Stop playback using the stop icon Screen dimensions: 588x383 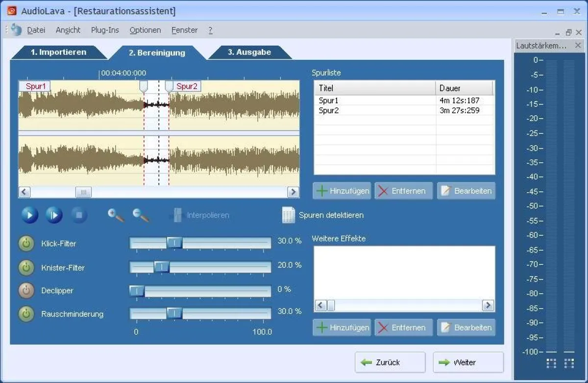tap(79, 215)
